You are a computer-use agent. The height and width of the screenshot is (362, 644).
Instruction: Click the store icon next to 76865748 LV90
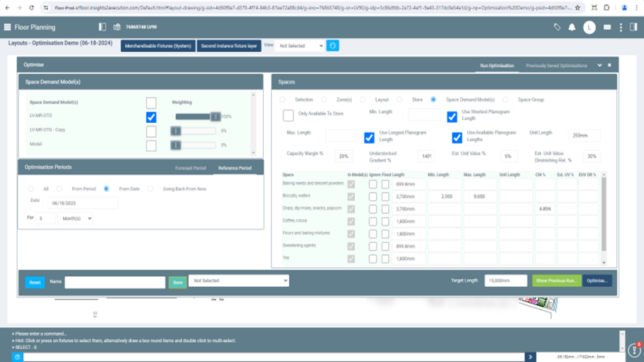tap(117, 28)
